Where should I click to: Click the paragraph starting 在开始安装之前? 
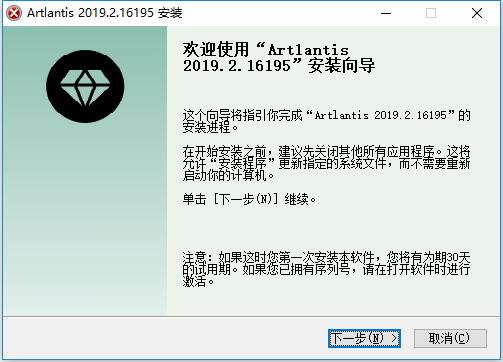(x=326, y=163)
